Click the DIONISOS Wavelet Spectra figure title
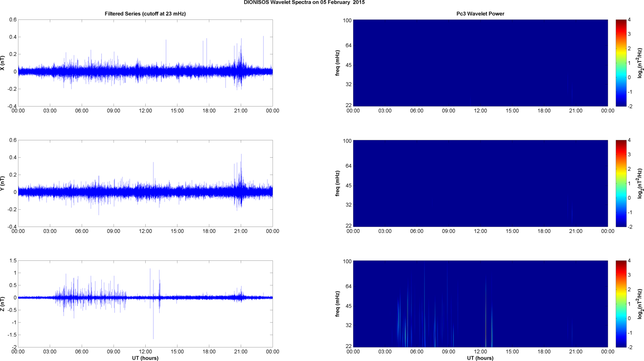This screenshot has height=361, width=644. [x=304, y=3]
